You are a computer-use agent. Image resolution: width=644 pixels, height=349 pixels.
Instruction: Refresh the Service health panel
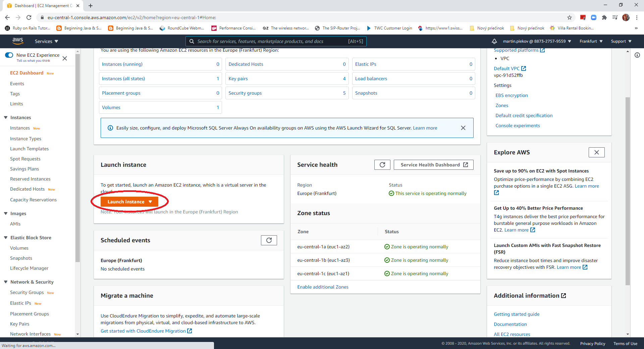pos(382,165)
